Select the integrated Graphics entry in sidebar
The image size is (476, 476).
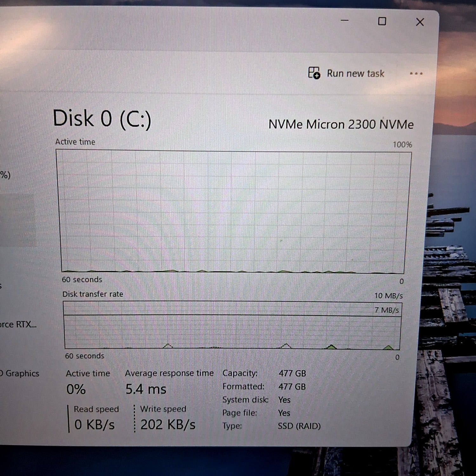pos(19,374)
